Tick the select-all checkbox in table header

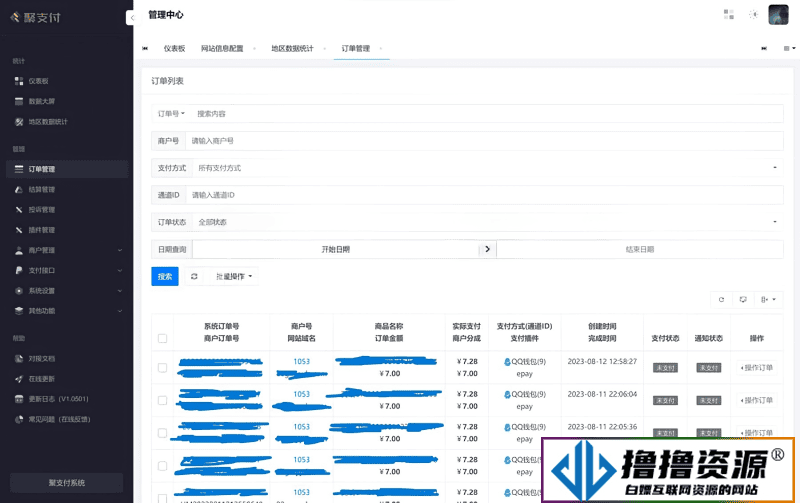pyautogui.click(x=162, y=338)
